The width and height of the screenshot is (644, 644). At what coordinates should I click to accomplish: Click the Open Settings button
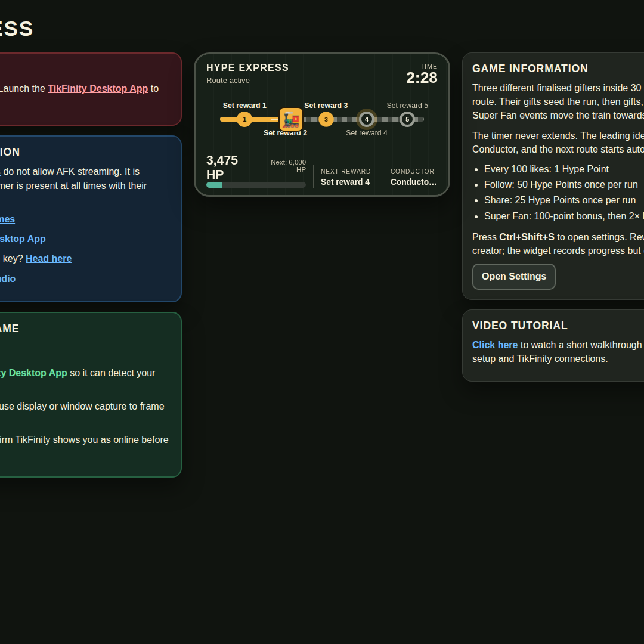pos(514,277)
